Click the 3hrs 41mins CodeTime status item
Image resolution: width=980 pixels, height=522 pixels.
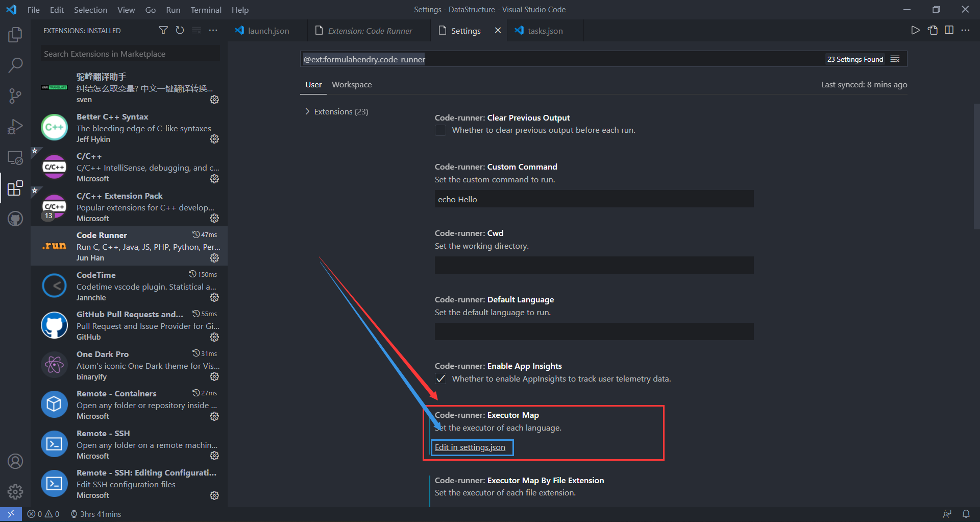pyautogui.click(x=96, y=514)
